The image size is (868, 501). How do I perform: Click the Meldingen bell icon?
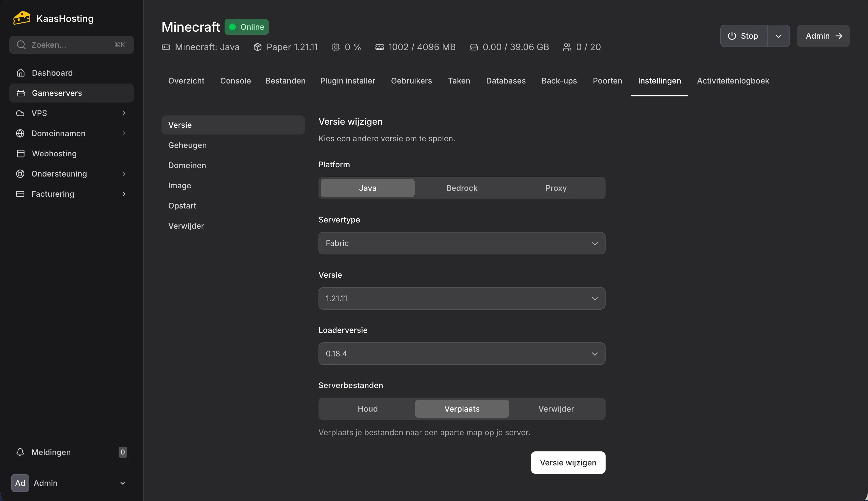pos(20,452)
